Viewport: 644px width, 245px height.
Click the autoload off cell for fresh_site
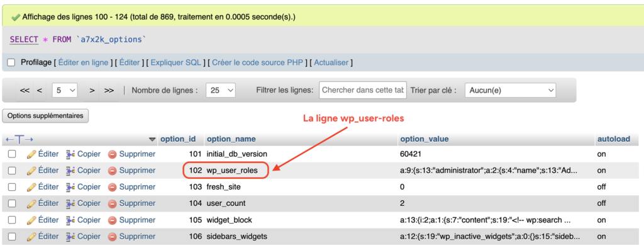[x=601, y=187]
